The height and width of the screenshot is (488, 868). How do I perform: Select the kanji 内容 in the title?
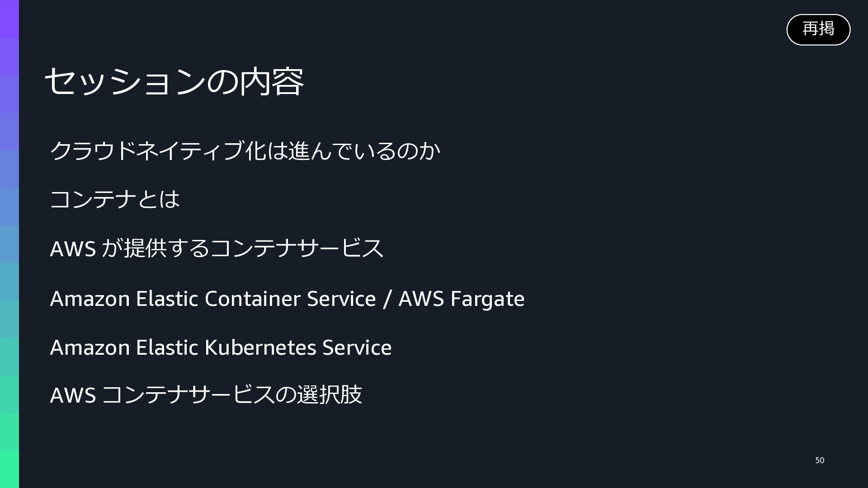click(x=271, y=81)
